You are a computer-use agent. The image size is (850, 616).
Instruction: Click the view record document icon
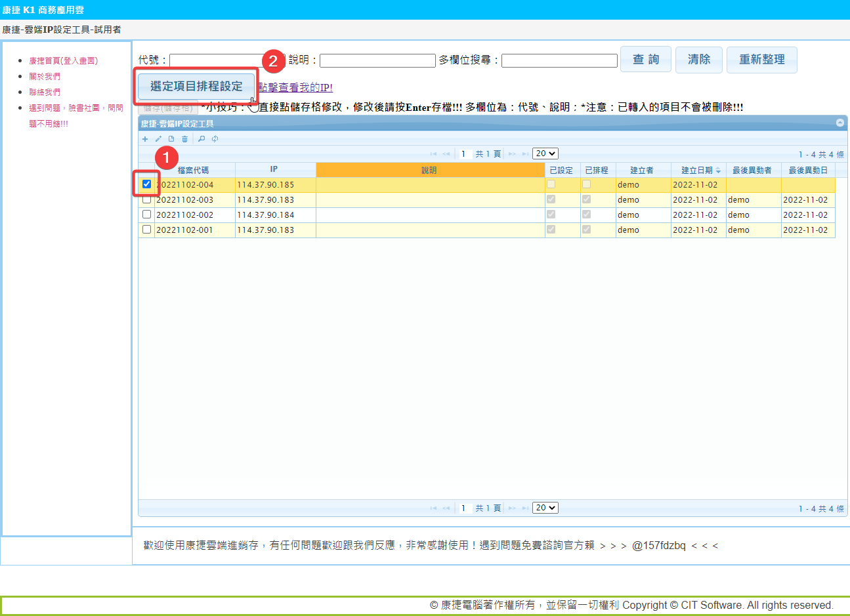click(x=171, y=139)
